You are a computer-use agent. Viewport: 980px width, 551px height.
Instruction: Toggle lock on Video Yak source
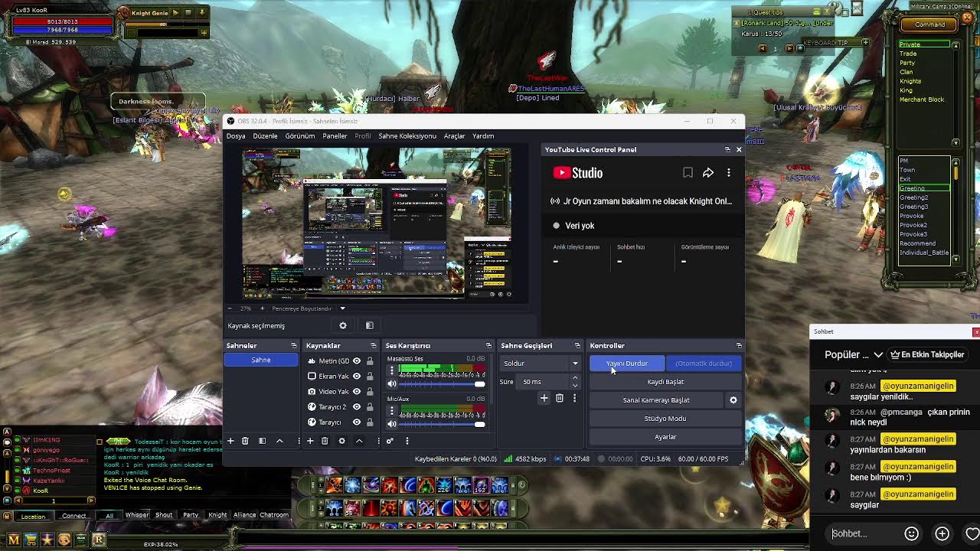click(370, 392)
